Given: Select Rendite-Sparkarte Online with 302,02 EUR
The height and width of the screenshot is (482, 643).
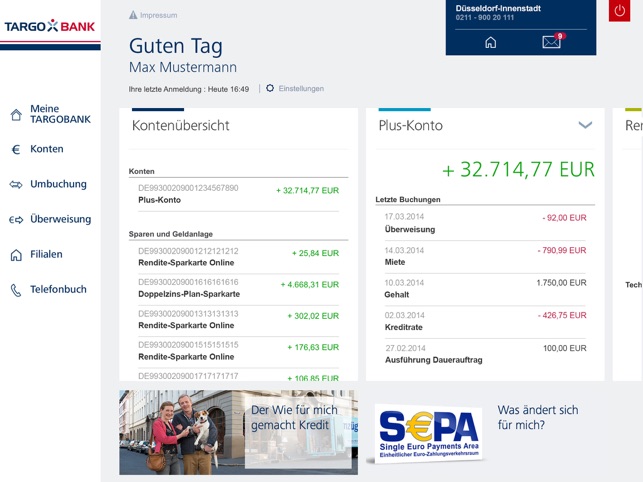Looking at the screenshot, I should (x=238, y=320).
